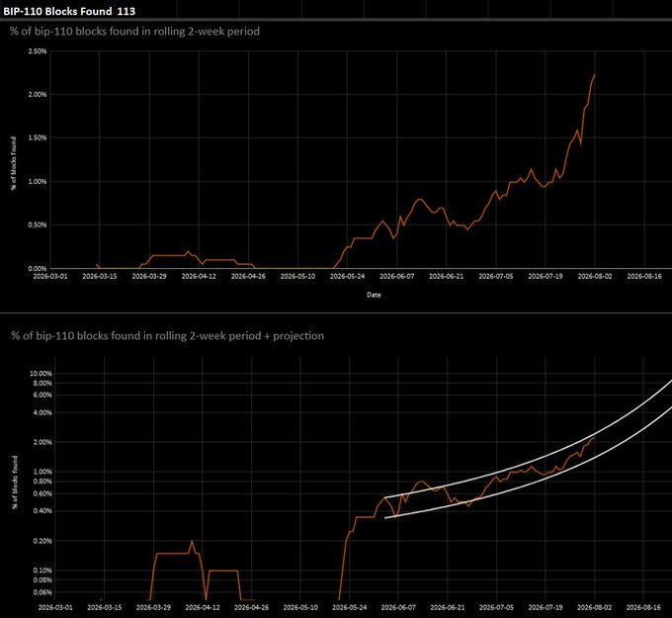Click '2026-03-29' date under the top chart

(x=149, y=276)
